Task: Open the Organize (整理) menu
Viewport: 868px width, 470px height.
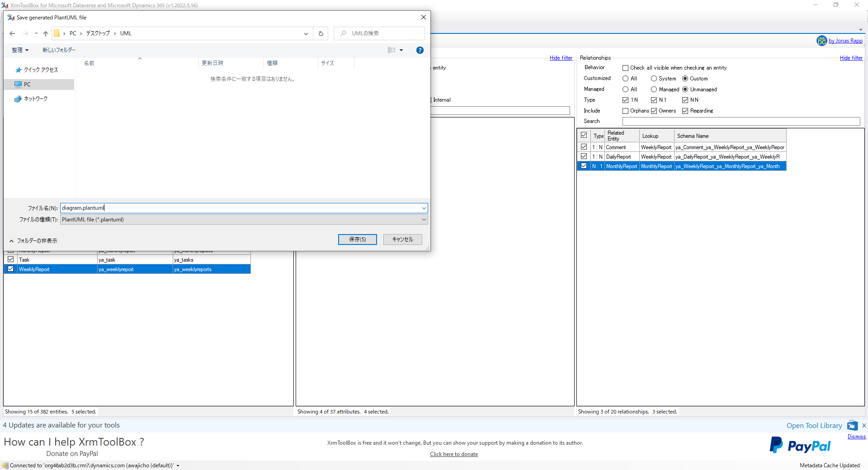Action: (x=20, y=50)
